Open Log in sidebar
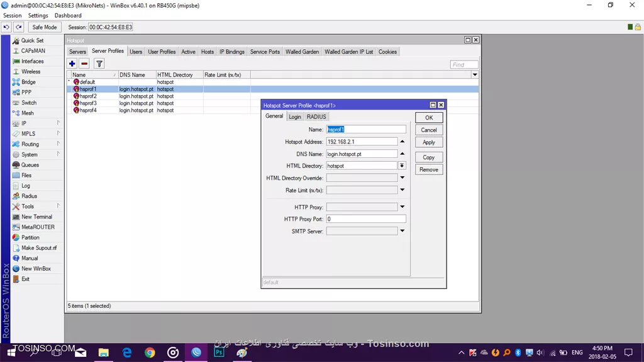Screen dimensions: 644x362 [25, 186]
